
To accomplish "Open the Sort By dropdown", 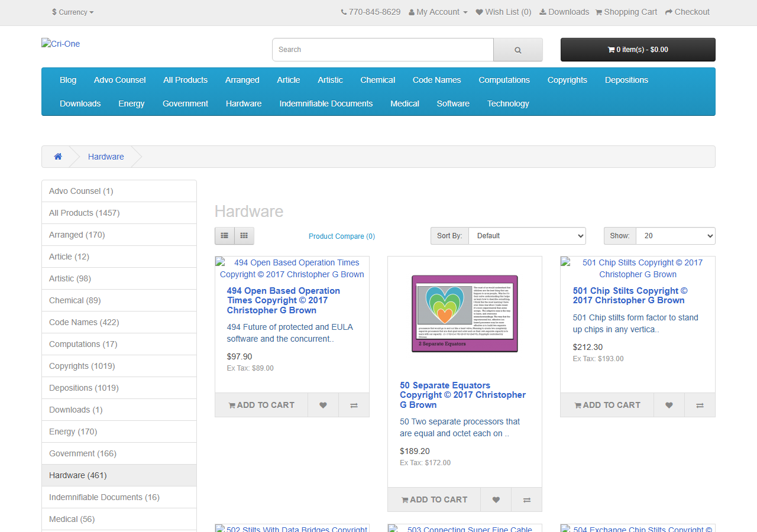I will coord(527,236).
